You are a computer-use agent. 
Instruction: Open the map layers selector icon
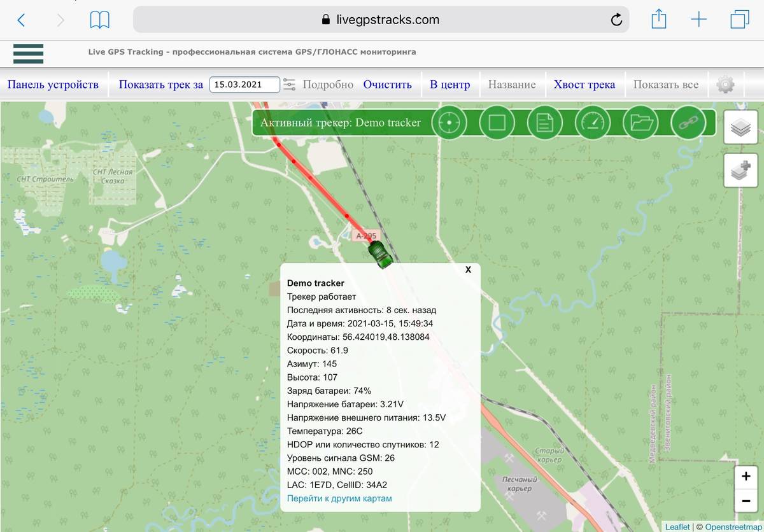click(740, 127)
